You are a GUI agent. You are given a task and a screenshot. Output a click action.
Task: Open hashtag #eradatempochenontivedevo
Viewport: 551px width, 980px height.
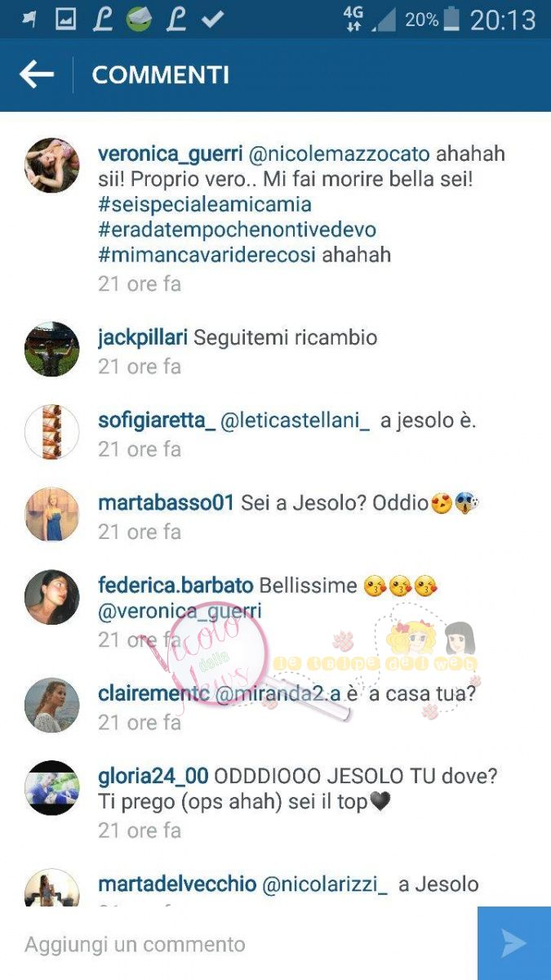tap(237, 229)
